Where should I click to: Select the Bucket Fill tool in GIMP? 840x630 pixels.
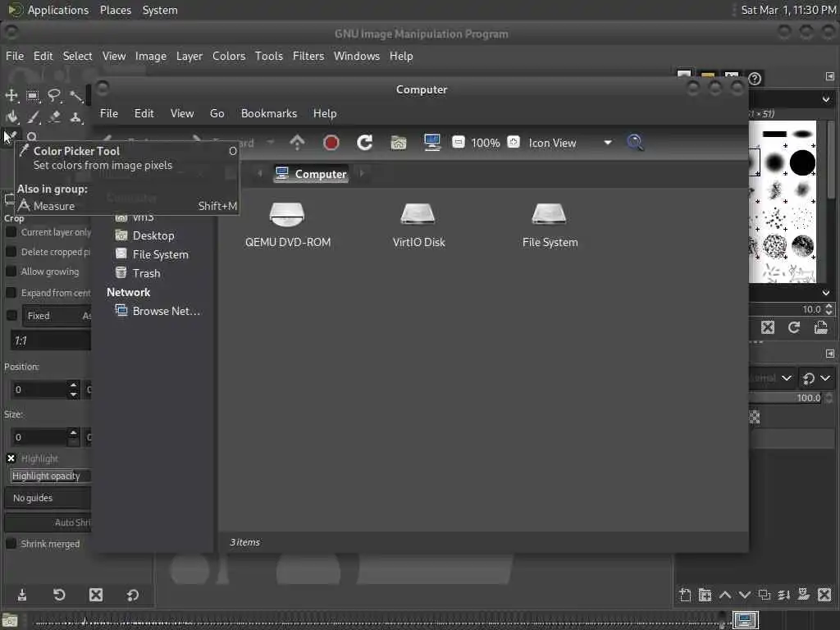pyautogui.click(x=11, y=116)
